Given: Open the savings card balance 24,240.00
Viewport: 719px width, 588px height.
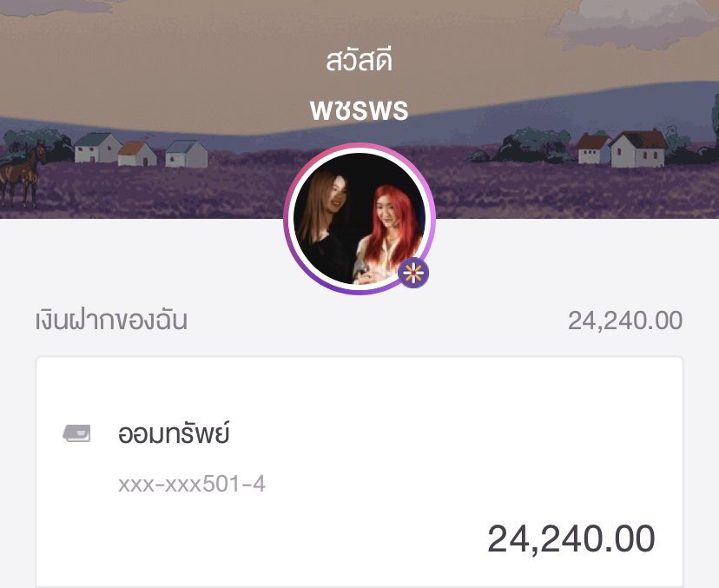Looking at the screenshot, I should pyautogui.click(x=571, y=538).
